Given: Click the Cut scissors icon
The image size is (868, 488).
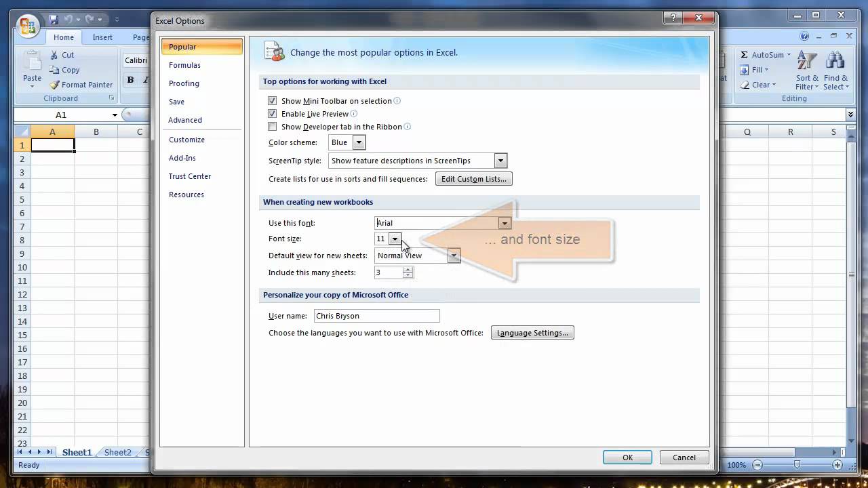Looking at the screenshot, I should point(54,55).
